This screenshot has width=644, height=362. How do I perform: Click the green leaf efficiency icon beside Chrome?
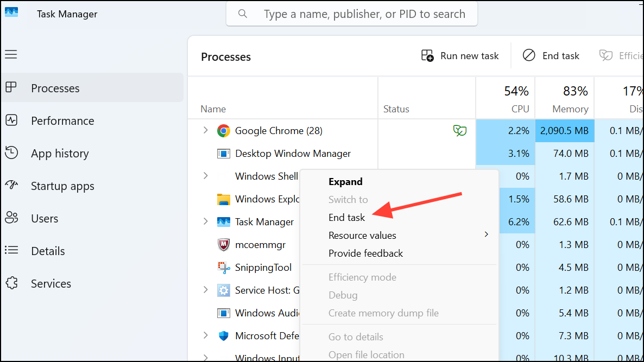pos(460,130)
